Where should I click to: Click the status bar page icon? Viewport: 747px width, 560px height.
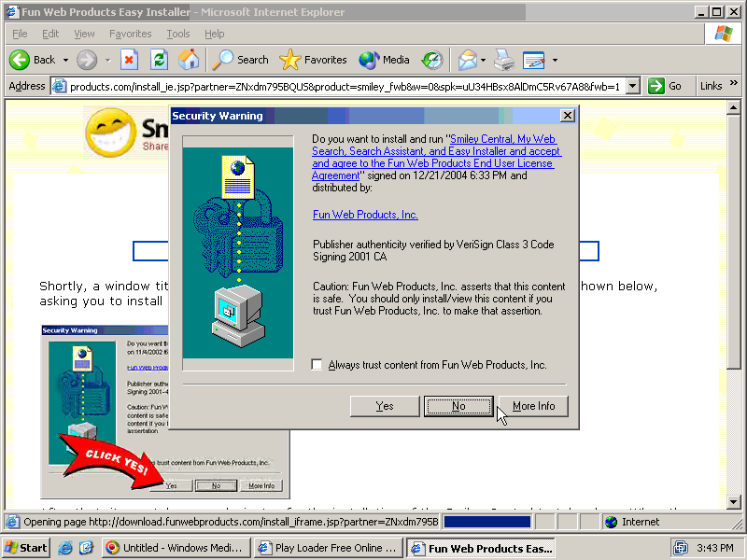pyautogui.click(x=12, y=522)
